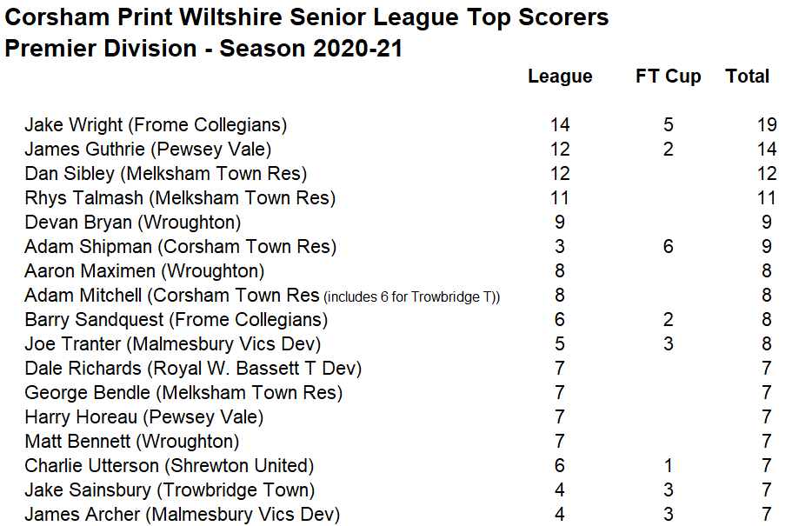
Task: Click Aaron Maximen (Wroughton) name
Action: pyautogui.click(x=144, y=271)
